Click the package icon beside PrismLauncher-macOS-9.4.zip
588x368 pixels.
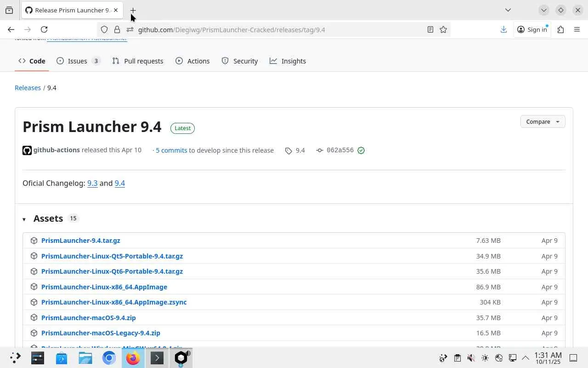point(34,318)
